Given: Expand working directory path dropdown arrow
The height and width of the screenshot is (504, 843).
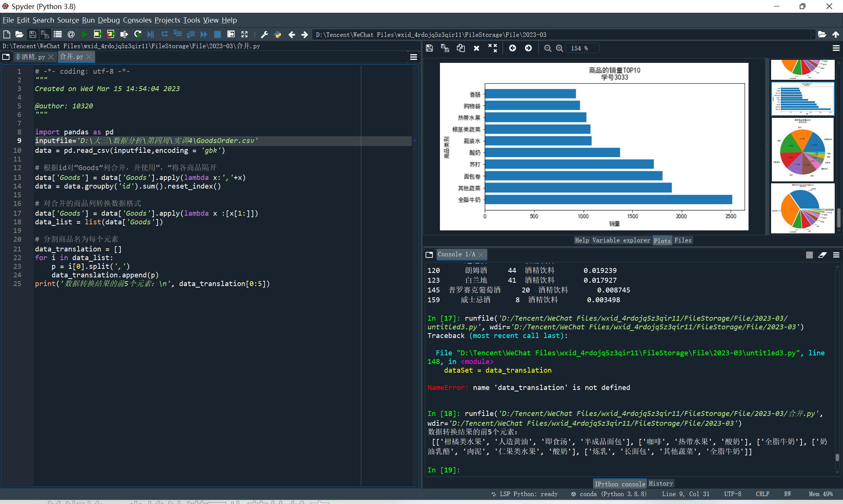Looking at the screenshot, I should coord(813,35).
